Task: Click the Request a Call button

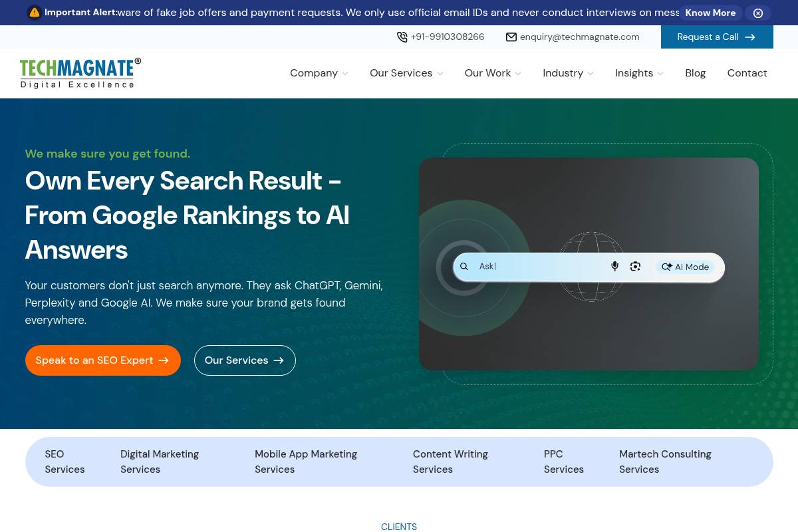Action: (x=717, y=37)
